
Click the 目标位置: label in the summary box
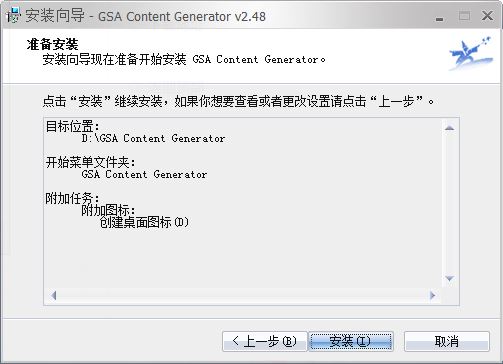click(72, 126)
